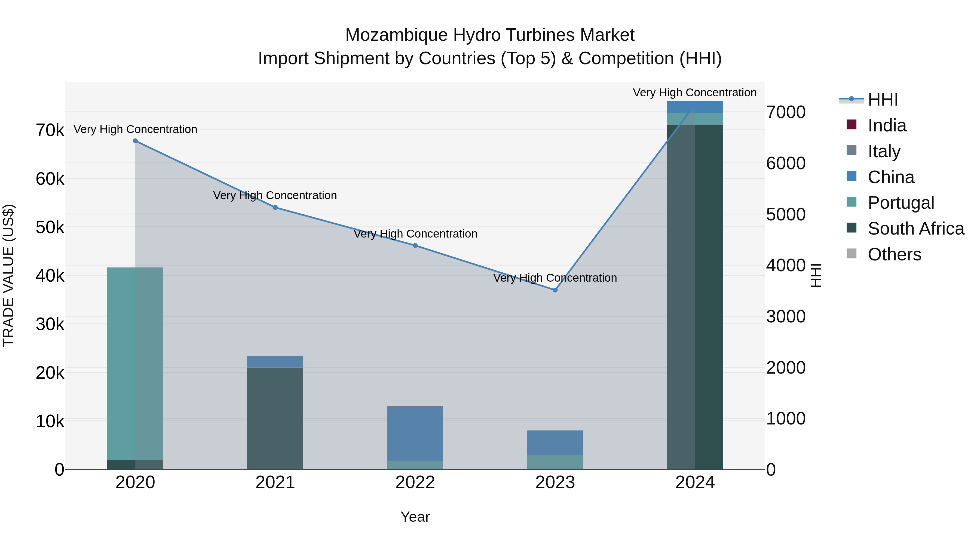Select the South Africa bar segment in 2021
Viewport: 980px width, 551px height.
(x=275, y=419)
